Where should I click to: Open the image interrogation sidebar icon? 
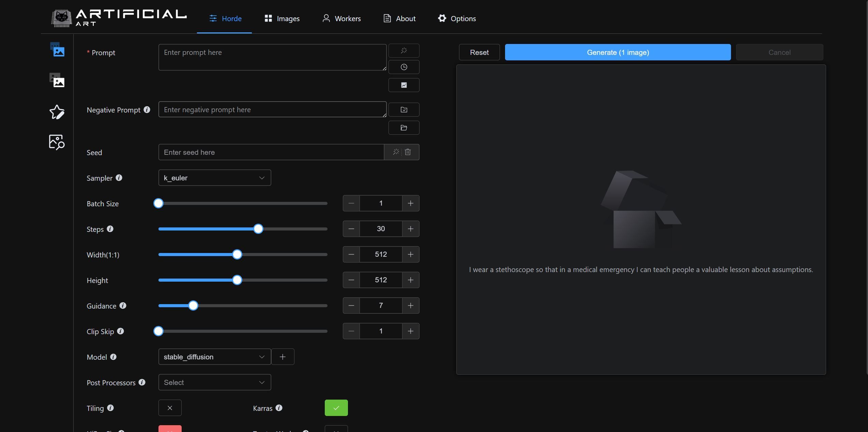tap(57, 142)
